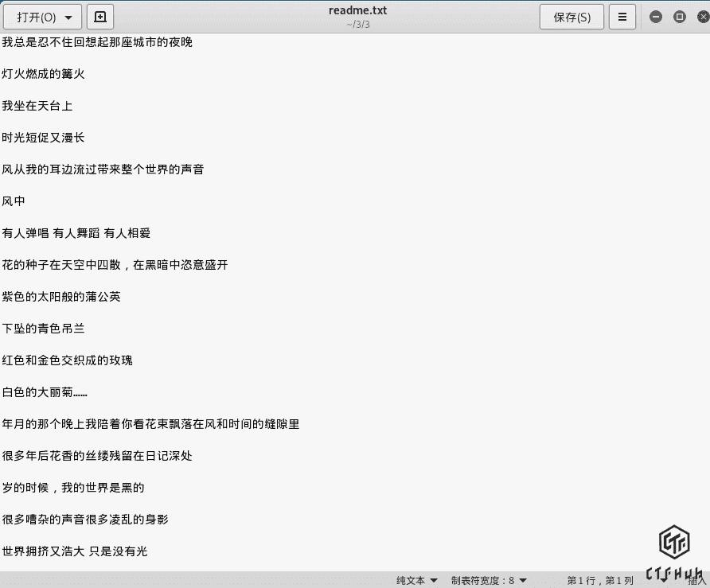Screen dimensions: 710x588
Task: Maximize the gedit window
Action: point(680,17)
